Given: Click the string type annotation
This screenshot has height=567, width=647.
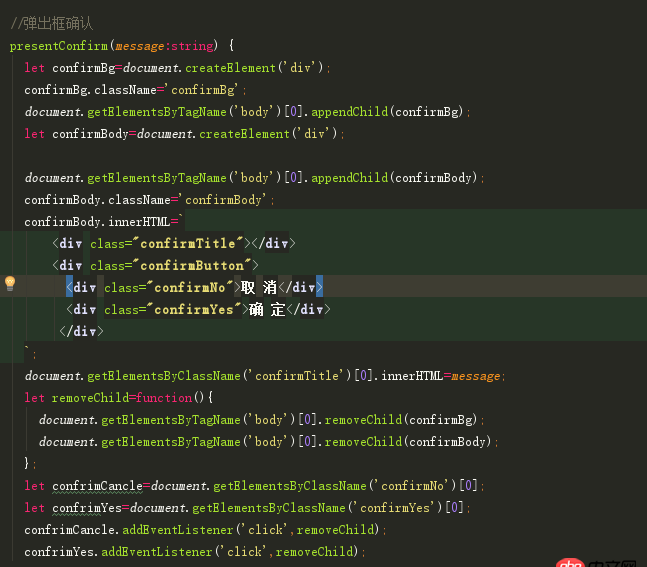Looking at the screenshot, I should [192, 46].
